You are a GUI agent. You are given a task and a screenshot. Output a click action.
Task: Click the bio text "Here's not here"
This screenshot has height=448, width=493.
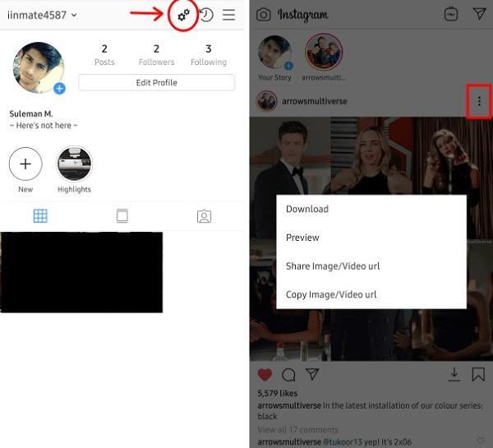point(44,126)
